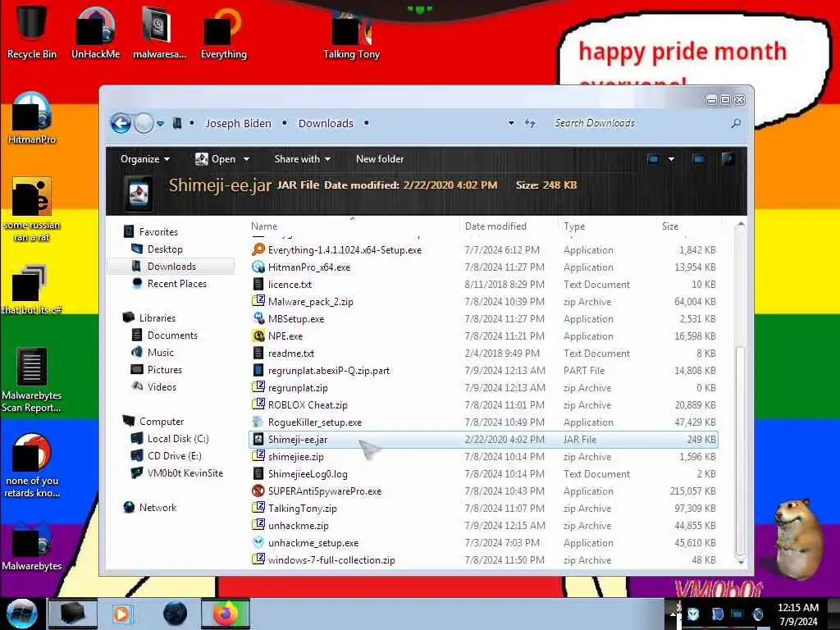Viewport: 840px width, 630px height.
Task: Show hidden tray icons arrow
Action: coord(673,614)
